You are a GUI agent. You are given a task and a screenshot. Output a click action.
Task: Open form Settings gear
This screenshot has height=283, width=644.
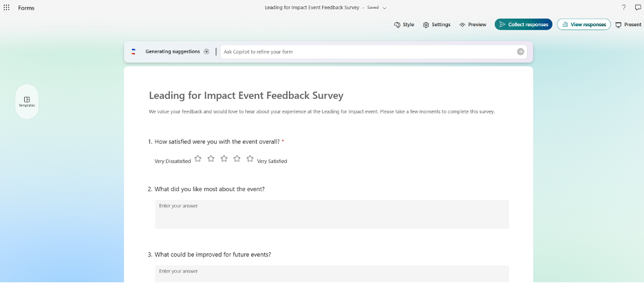pos(437,25)
